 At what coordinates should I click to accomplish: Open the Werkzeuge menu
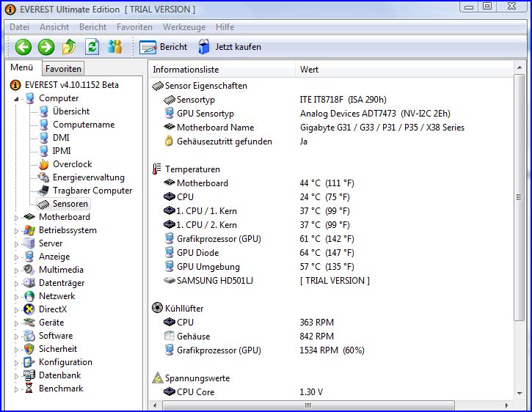point(184,27)
